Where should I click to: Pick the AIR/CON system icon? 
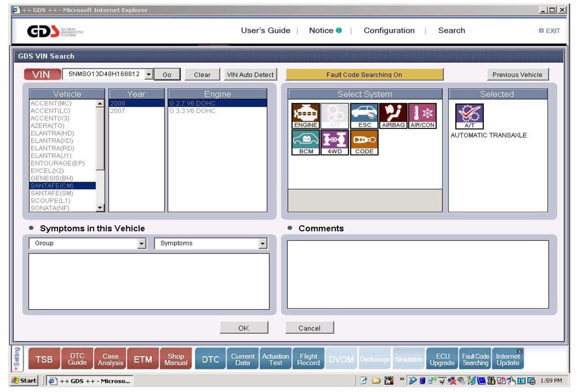tap(422, 115)
